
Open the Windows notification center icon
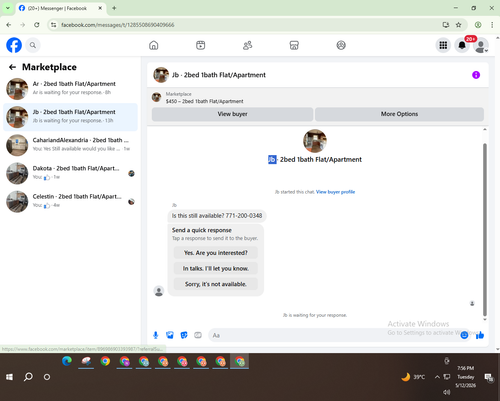click(x=489, y=377)
